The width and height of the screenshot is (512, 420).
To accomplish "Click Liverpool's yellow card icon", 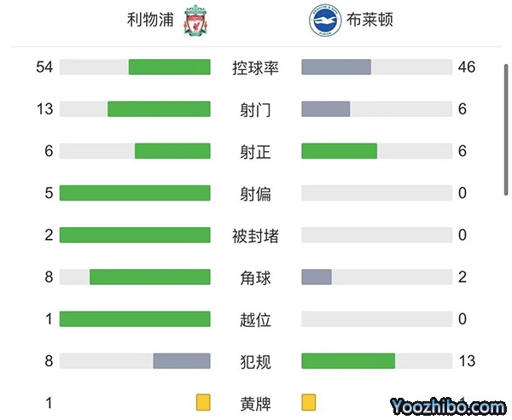I will coord(203,402).
